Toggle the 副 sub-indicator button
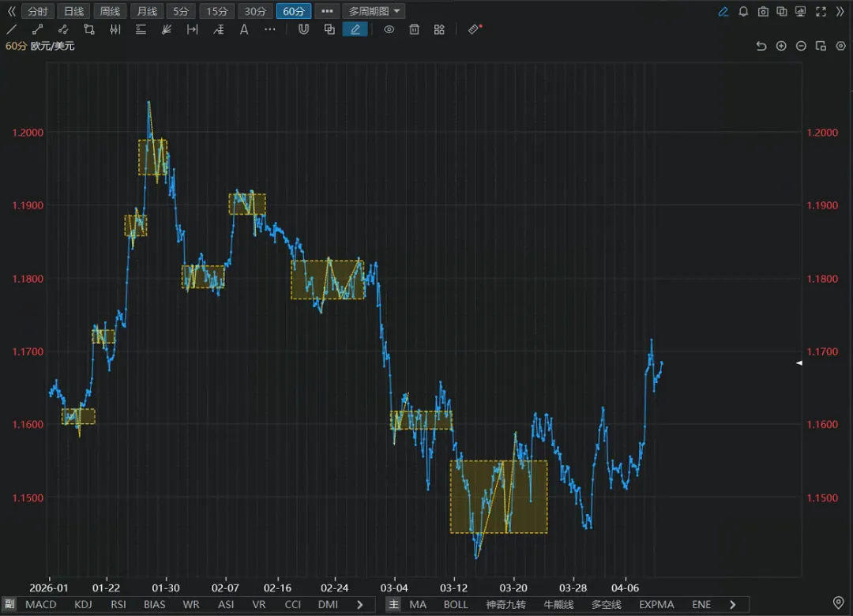 [x=9, y=604]
